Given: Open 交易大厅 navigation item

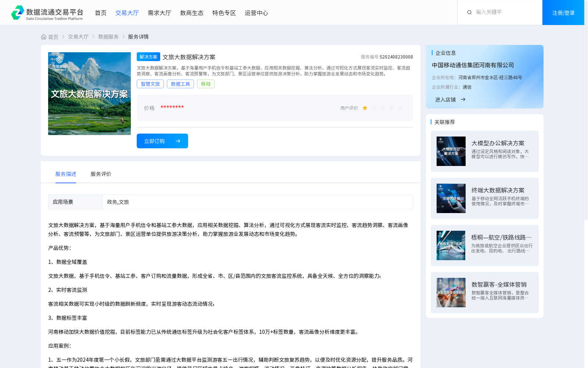Looking at the screenshot, I should click(127, 13).
